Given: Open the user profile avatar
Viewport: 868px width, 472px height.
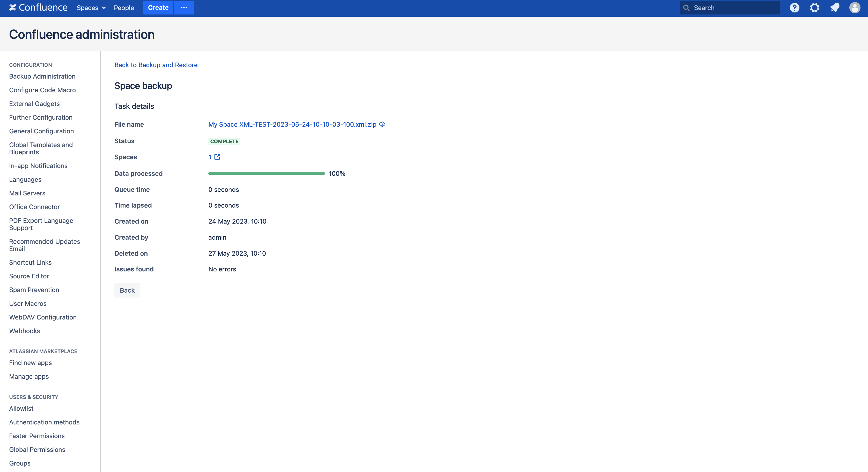Looking at the screenshot, I should 855,8.
